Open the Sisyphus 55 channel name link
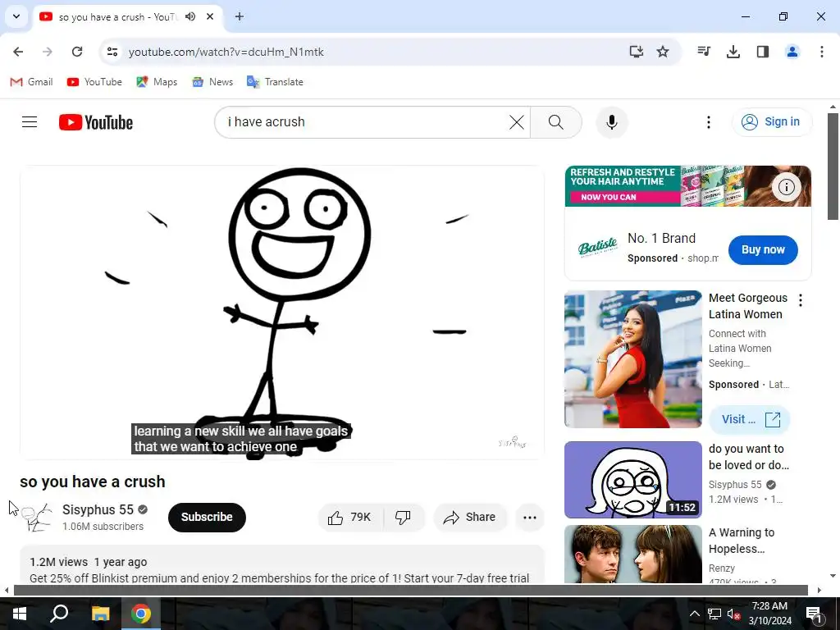840x630 pixels. [x=98, y=509]
